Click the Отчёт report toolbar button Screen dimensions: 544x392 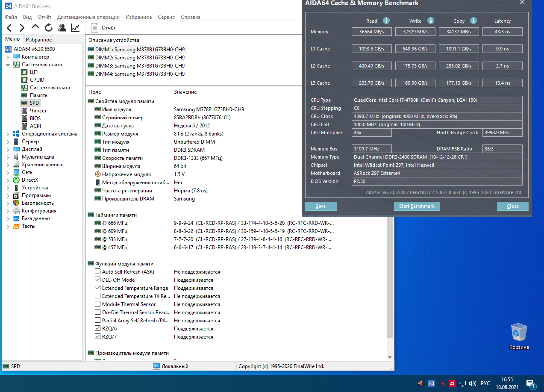point(104,28)
